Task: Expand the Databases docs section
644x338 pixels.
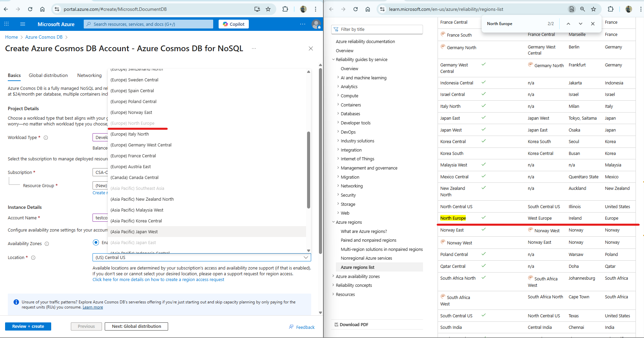Action: (350, 114)
